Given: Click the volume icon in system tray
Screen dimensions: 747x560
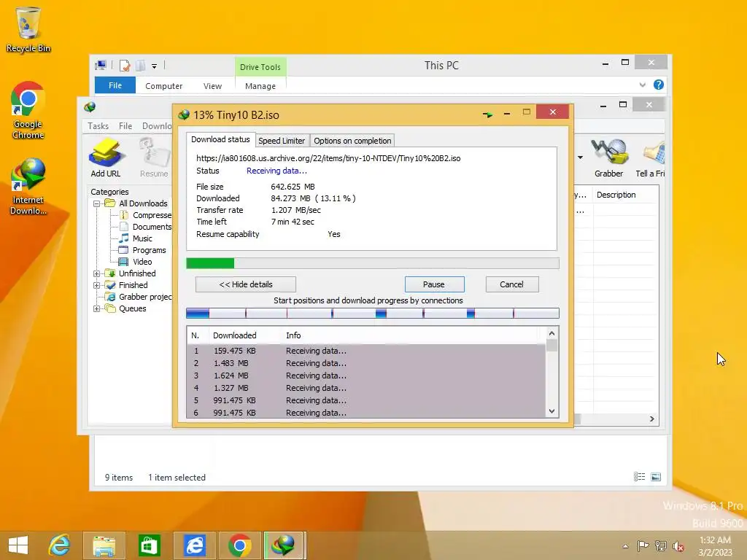Looking at the screenshot, I should [x=678, y=546].
